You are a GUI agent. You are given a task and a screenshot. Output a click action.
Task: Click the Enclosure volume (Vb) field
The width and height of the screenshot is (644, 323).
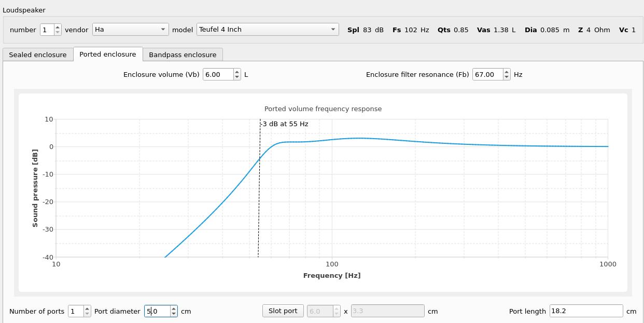(x=218, y=75)
